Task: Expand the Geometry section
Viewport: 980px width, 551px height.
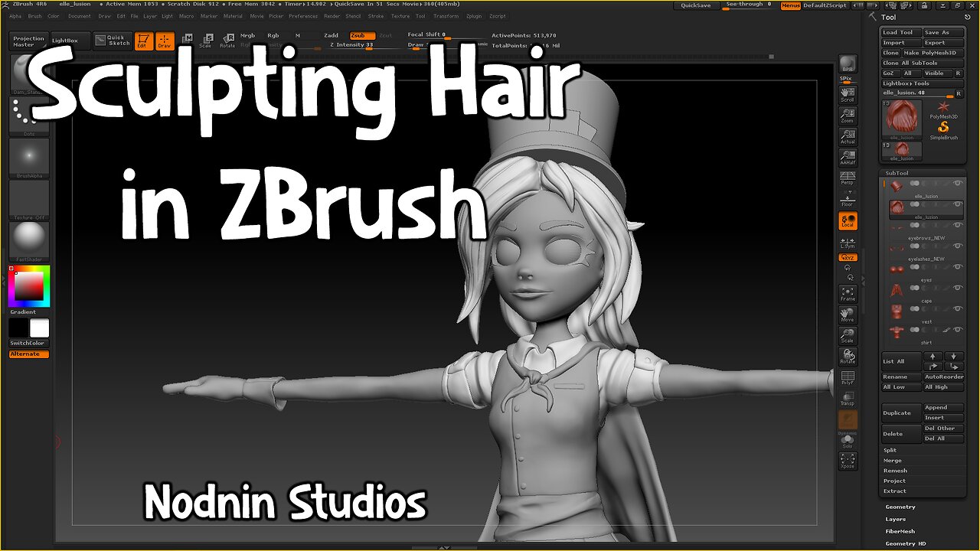Action: click(x=900, y=507)
